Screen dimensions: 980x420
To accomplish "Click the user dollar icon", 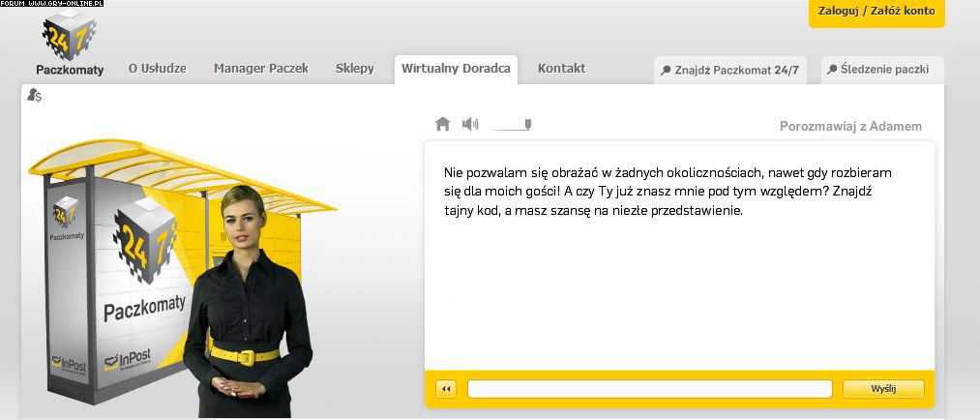I will tap(35, 96).
